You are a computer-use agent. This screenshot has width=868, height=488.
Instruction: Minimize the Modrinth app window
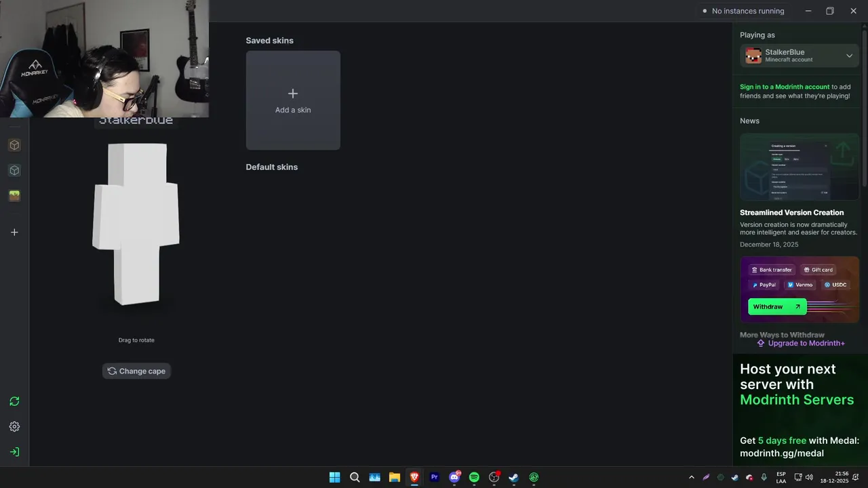tap(808, 11)
